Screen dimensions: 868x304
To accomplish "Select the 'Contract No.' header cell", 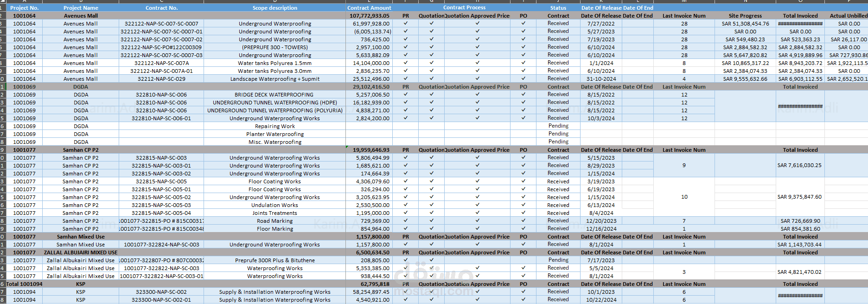I will (161, 8).
